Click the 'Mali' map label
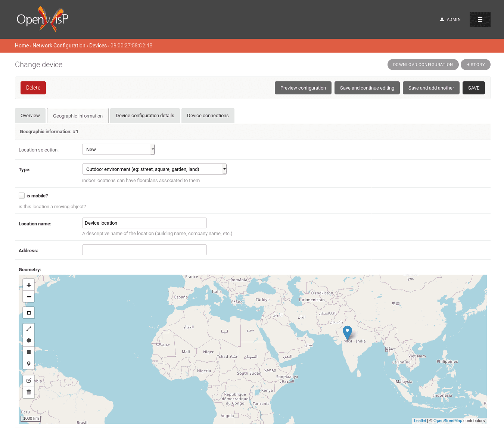This screenshot has height=428, width=504. pyautogui.click(x=186, y=352)
